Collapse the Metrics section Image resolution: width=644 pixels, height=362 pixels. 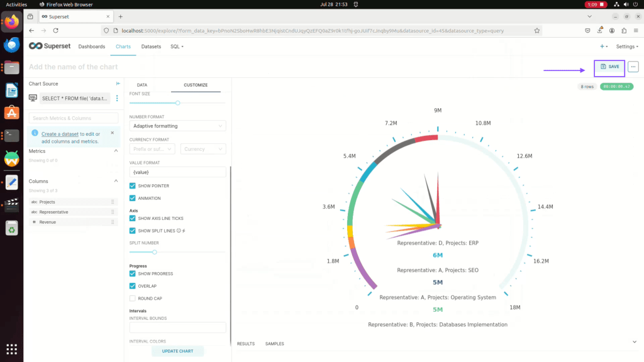pos(116,151)
